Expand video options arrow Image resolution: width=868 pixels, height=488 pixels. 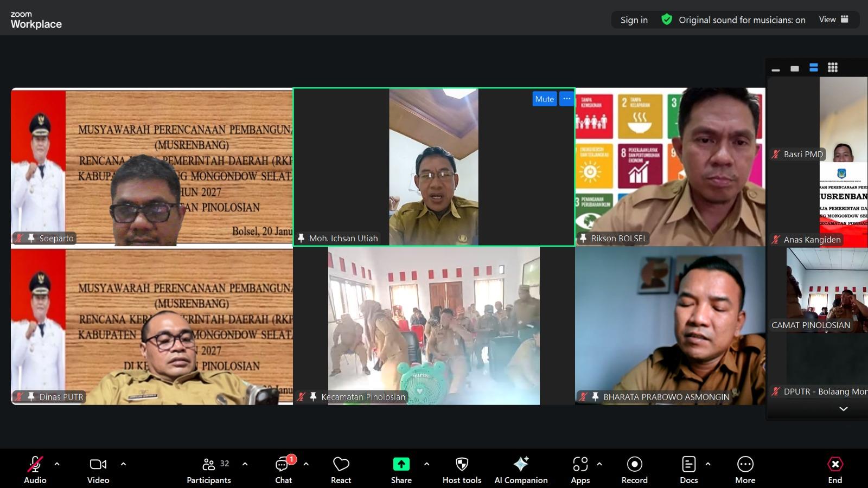(x=123, y=464)
